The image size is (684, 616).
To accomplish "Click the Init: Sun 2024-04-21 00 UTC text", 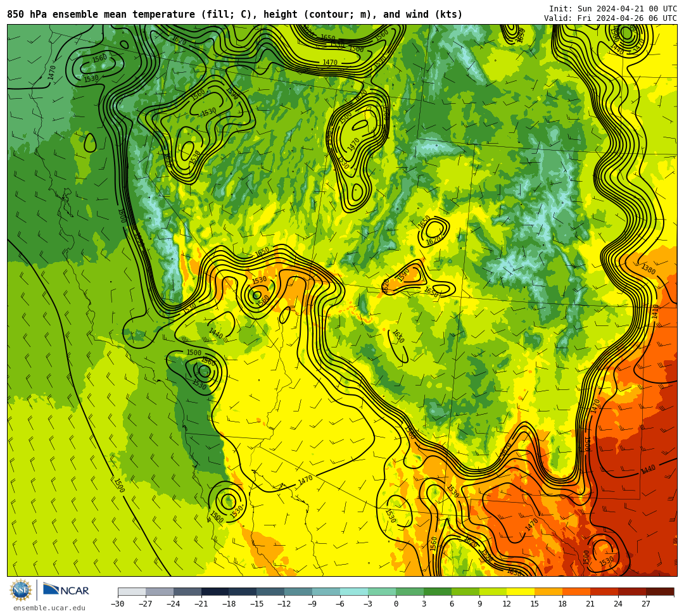I will pyautogui.click(x=613, y=9).
